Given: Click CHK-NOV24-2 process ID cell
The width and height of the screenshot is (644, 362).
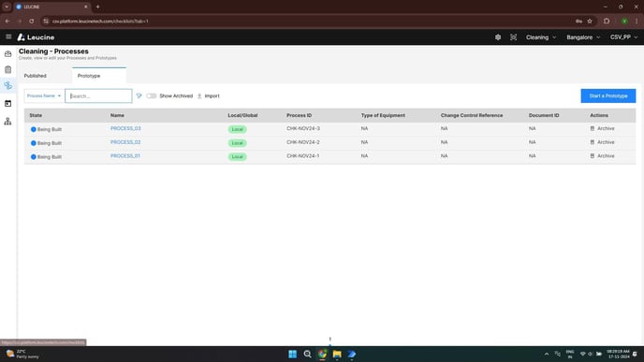Looking at the screenshot, I should tap(303, 142).
